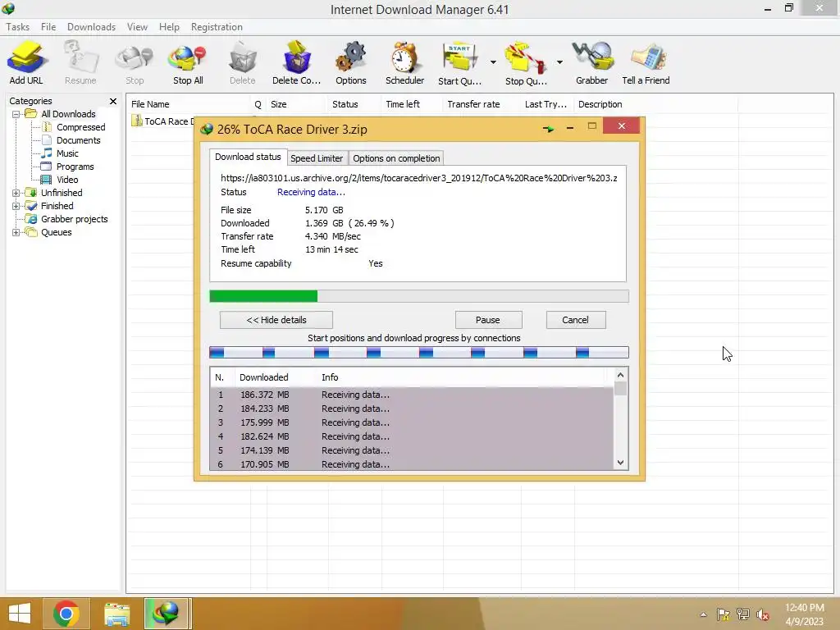
Task: Click green arrow icon in download dialog title
Action: coord(548,129)
